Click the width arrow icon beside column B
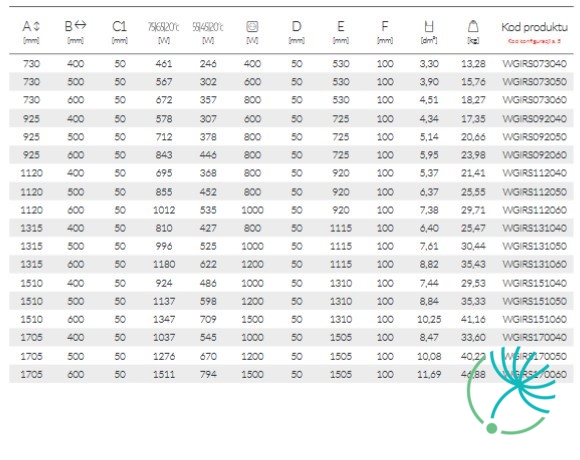Screen dimensions: 580x460 pos(80,25)
